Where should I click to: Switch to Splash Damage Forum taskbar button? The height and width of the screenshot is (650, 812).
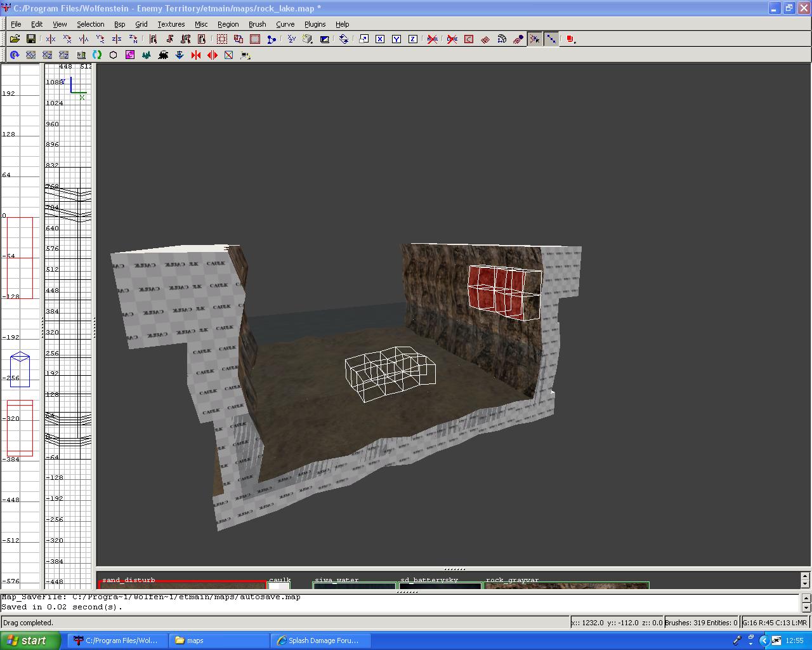[x=321, y=640]
